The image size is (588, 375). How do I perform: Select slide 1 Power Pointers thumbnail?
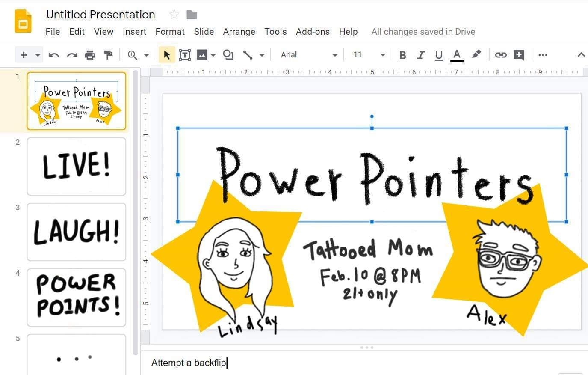77,101
